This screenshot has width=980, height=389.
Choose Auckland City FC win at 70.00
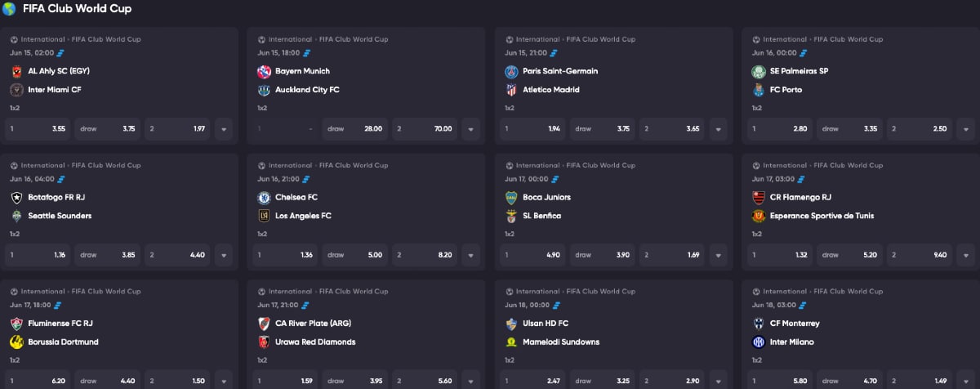point(425,129)
